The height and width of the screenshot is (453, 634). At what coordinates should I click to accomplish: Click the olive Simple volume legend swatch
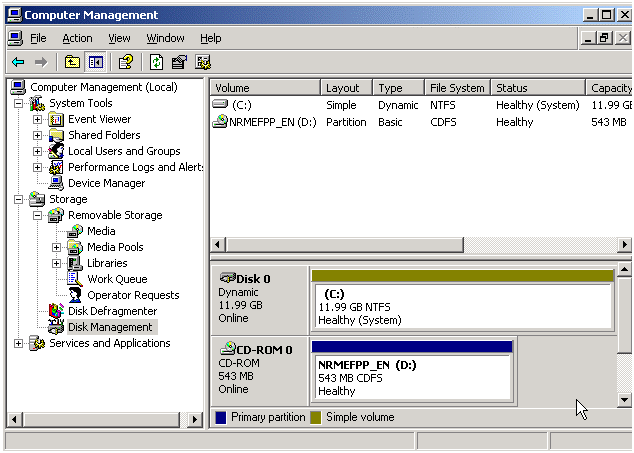316,417
